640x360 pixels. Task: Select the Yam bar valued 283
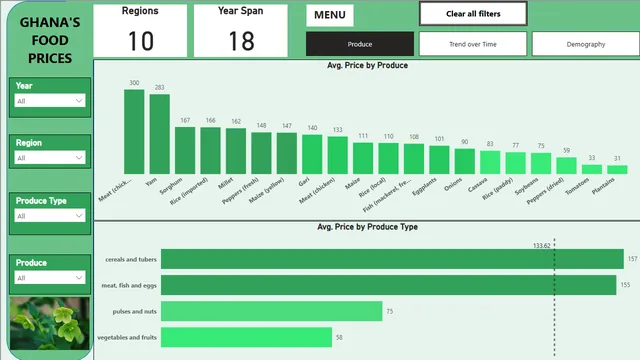click(x=160, y=134)
